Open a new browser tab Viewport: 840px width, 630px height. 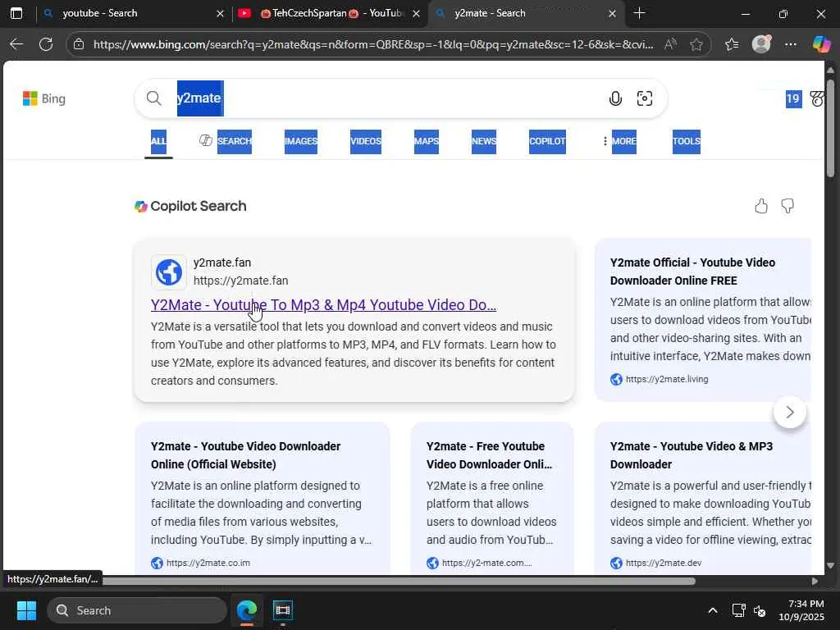(x=639, y=13)
